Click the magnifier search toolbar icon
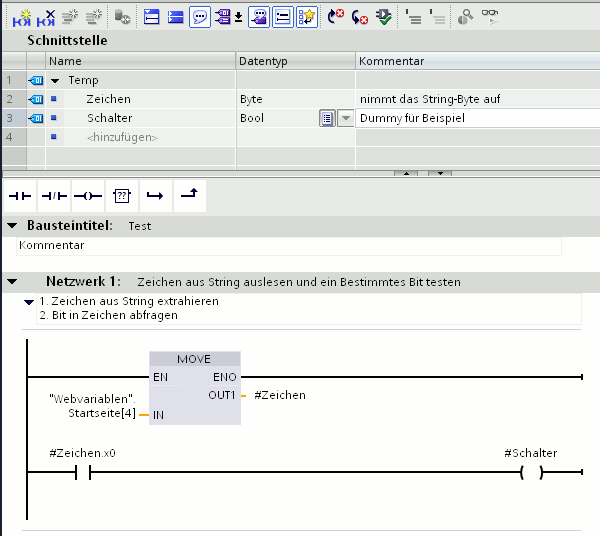 (465, 17)
